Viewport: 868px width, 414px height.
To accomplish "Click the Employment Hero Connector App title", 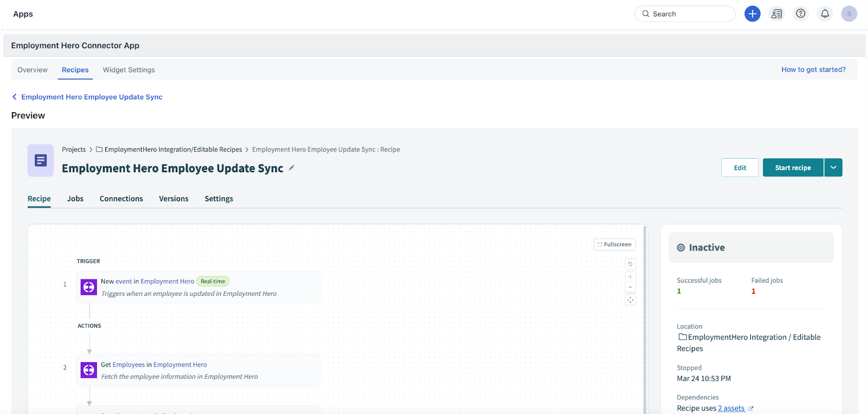I will tap(75, 46).
